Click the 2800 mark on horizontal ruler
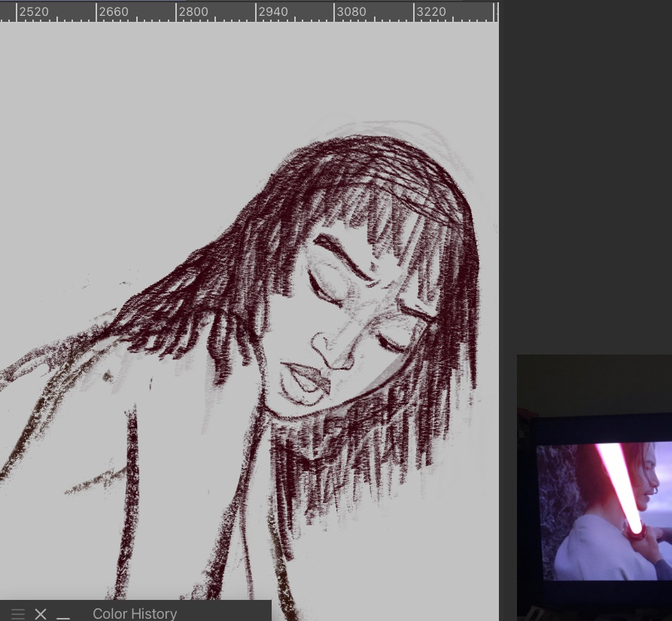The width and height of the screenshot is (672, 621). pyautogui.click(x=193, y=12)
